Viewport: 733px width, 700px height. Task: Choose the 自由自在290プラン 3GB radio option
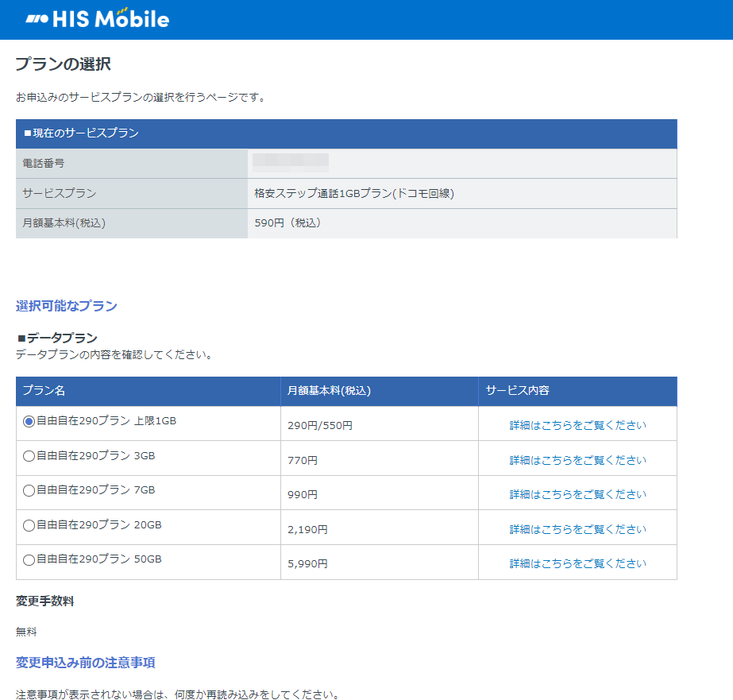point(29,456)
